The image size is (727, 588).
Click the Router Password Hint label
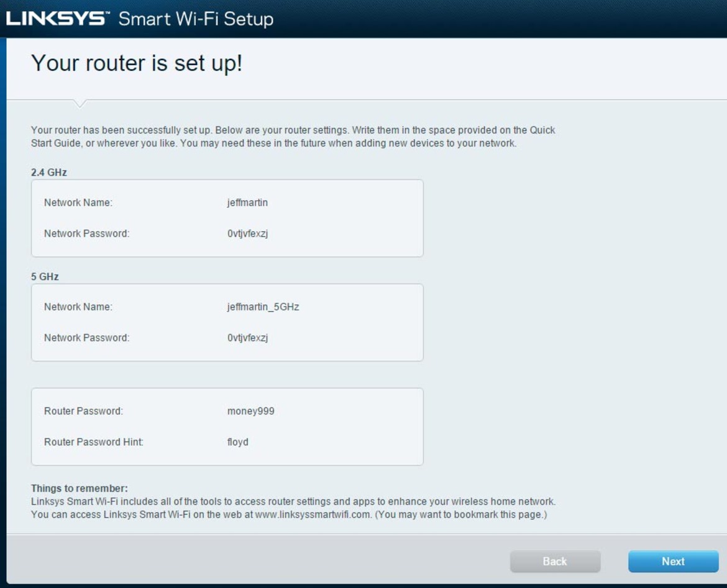click(x=94, y=442)
